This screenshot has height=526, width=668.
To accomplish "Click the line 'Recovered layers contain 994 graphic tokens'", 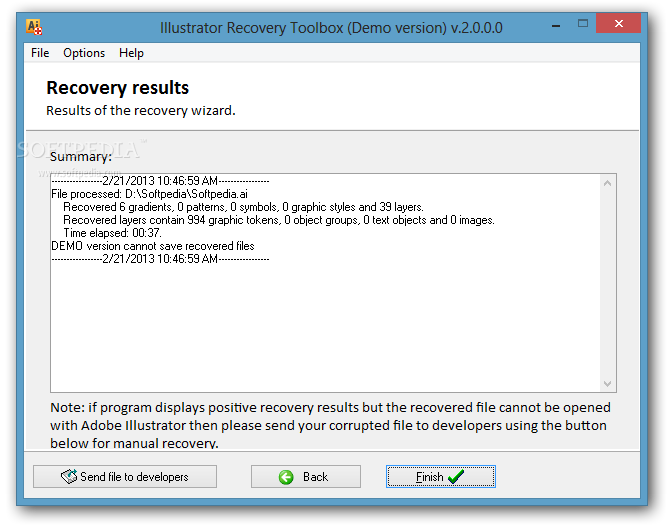I will click(x=279, y=220).
